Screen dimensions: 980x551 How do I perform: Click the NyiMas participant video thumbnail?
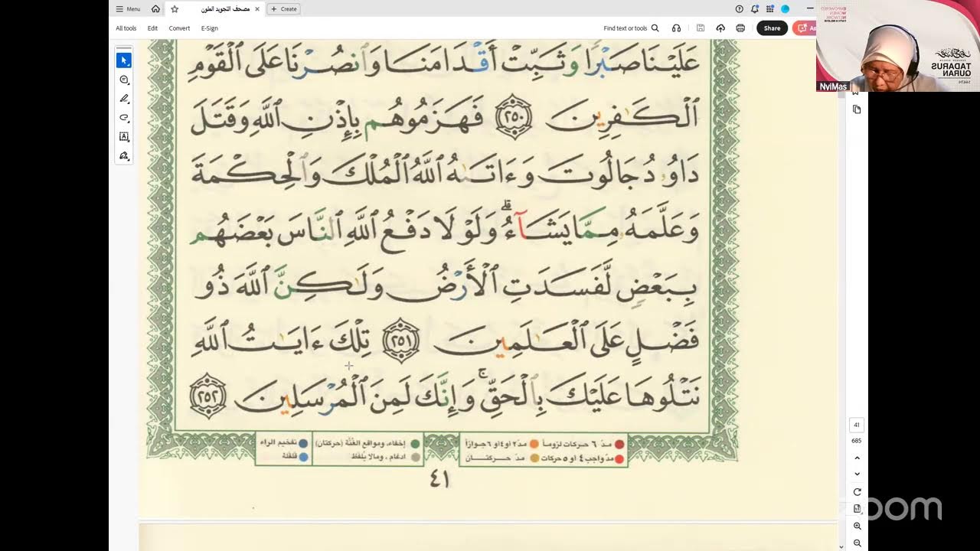point(897,46)
